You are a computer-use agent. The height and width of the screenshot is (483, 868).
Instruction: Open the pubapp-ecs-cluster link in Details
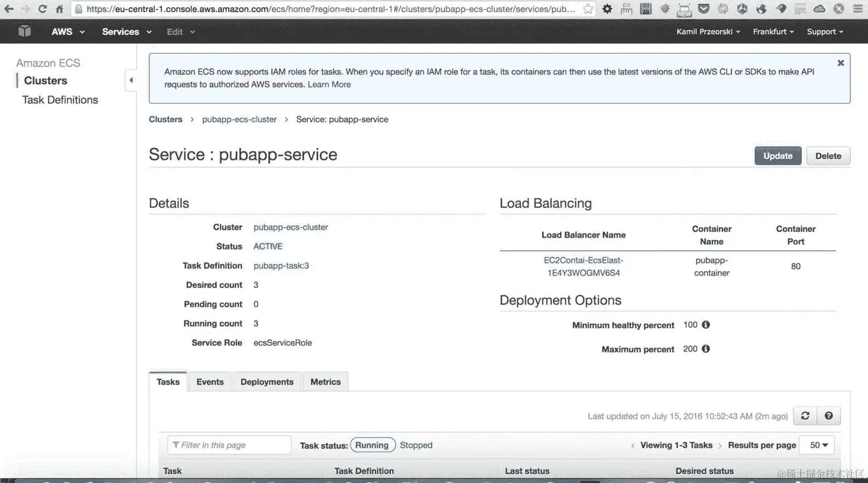point(291,227)
